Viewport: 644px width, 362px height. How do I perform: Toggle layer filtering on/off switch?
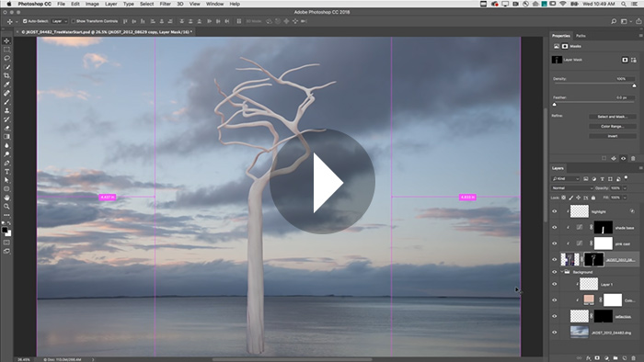626,178
